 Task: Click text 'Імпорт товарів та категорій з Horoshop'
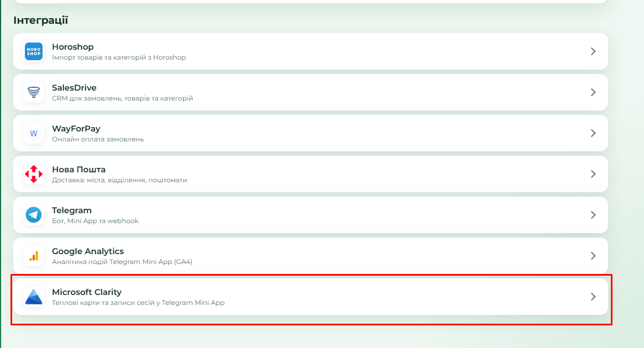[x=119, y=57]
